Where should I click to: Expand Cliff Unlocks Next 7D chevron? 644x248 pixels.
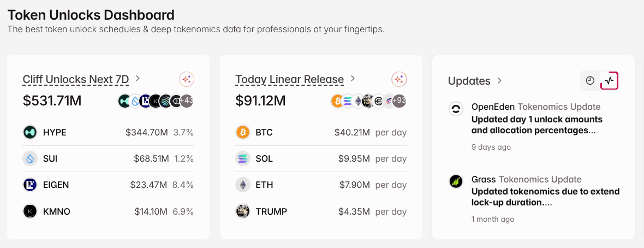point(138,79)
